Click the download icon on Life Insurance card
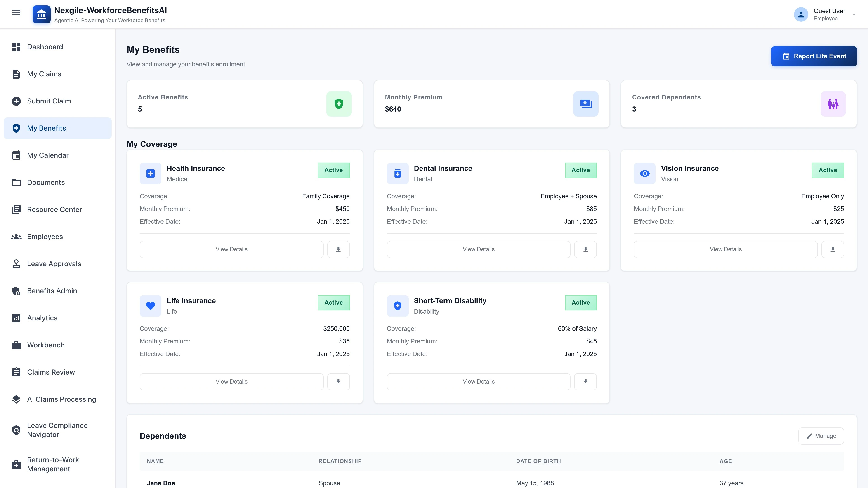 338,382
